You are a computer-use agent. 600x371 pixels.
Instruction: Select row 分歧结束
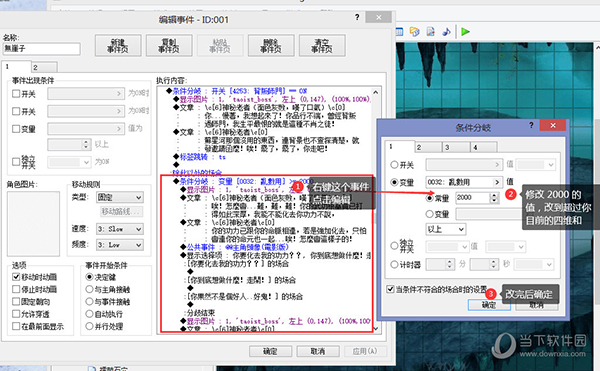(201, 312)
